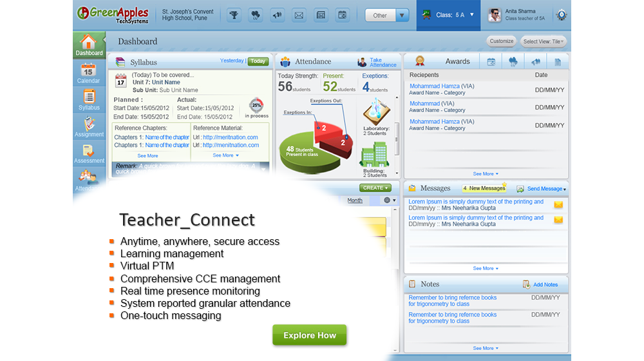
Task: Go to Assessment in the sidebar
Action: (89, 153)
